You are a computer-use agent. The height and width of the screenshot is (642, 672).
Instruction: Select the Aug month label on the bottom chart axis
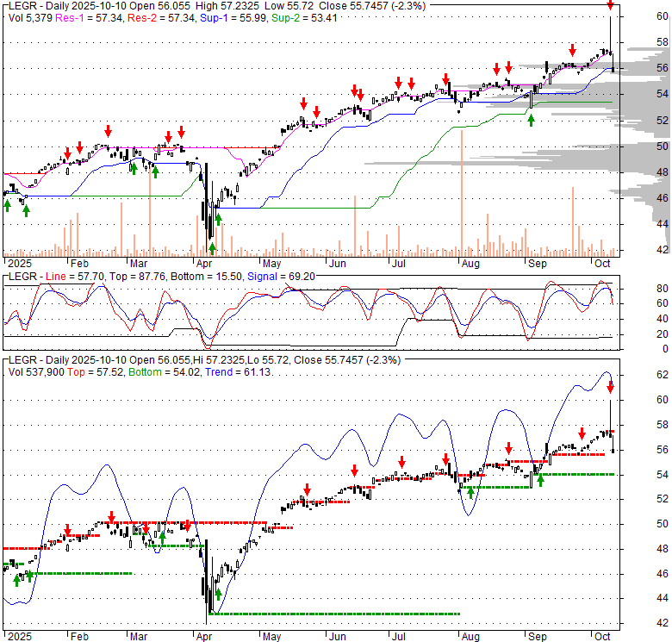[x=469, y=635]
